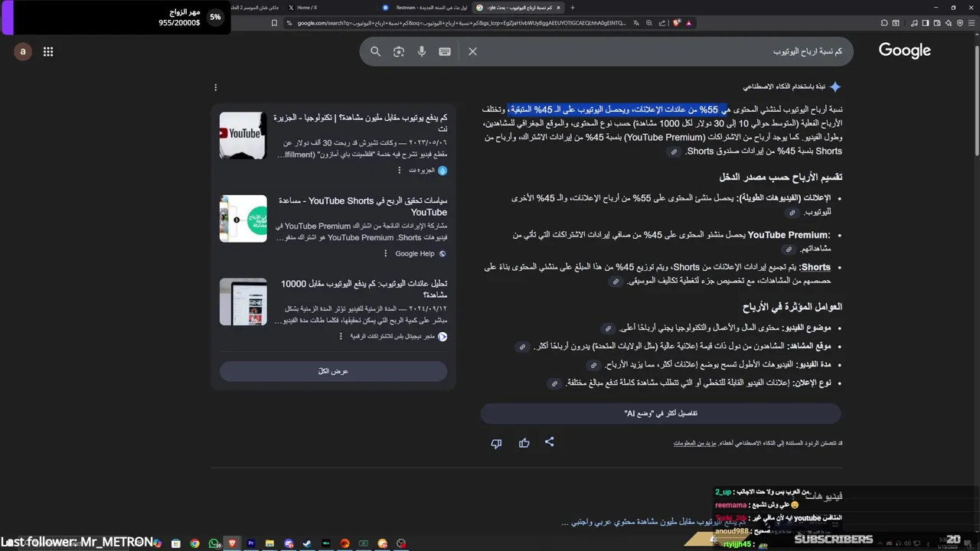Clear the search query with the X icon
The image size is (980, 551).
pos(472,51)
